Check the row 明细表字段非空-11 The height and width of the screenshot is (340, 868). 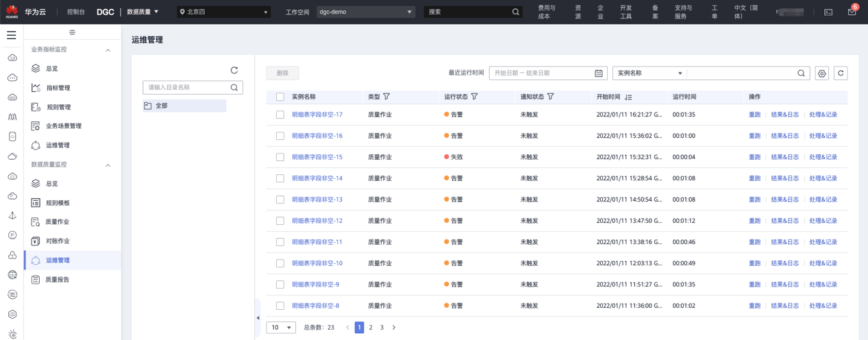pyautogui.click(x=280, y=242)
